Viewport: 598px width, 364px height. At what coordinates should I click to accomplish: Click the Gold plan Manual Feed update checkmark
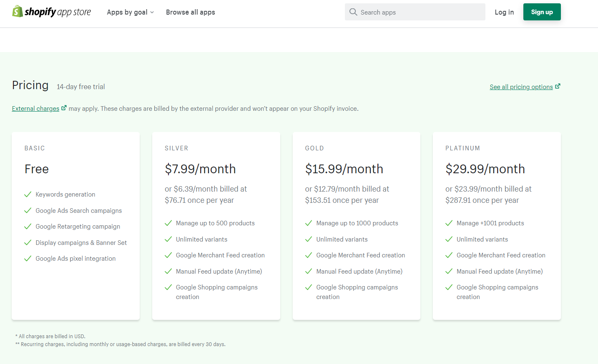[309, 272]
